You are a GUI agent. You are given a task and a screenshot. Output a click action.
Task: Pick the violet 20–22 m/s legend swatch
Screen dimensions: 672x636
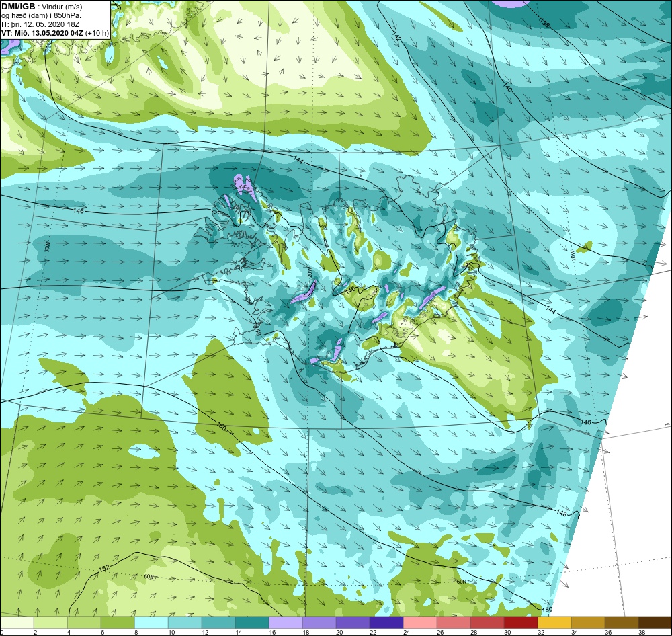pos(353,623)
